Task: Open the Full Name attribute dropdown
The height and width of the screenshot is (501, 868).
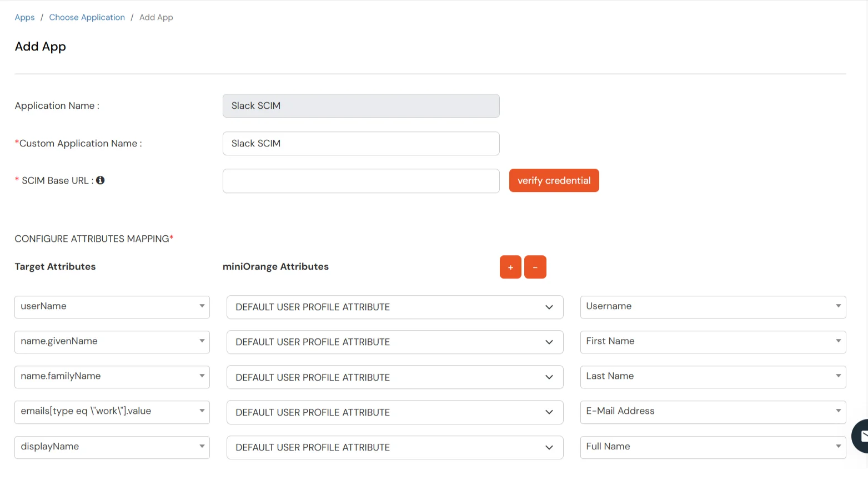Action: 713,447
